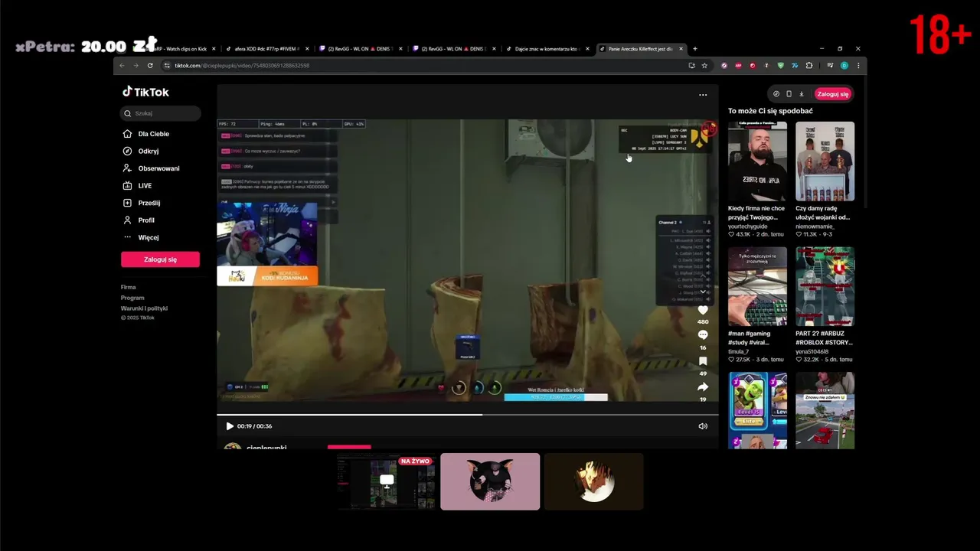Click the TikTok phone app icon
Screen dimensions: 980x551
pyautogui.click(x=789, y=94)
